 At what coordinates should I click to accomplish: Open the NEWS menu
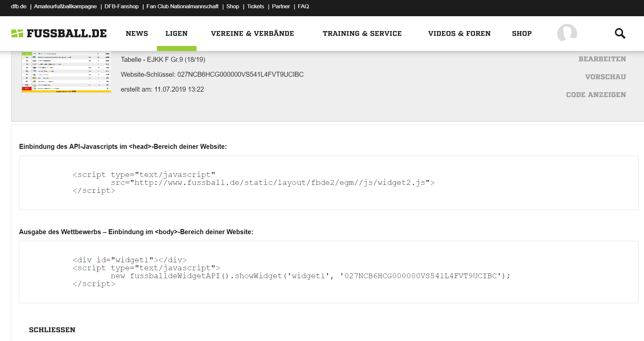tap(137, 33)
